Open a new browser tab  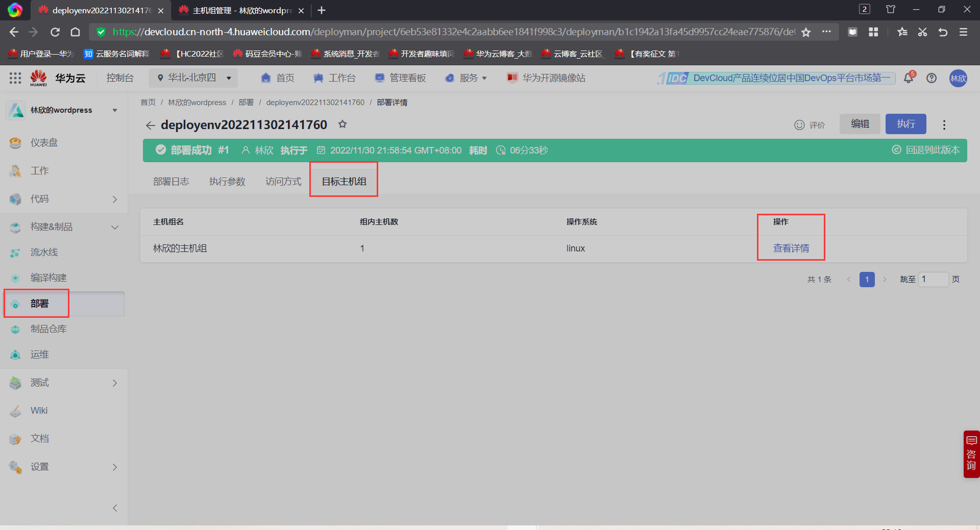pyautogui.click(x=322, y=10)
